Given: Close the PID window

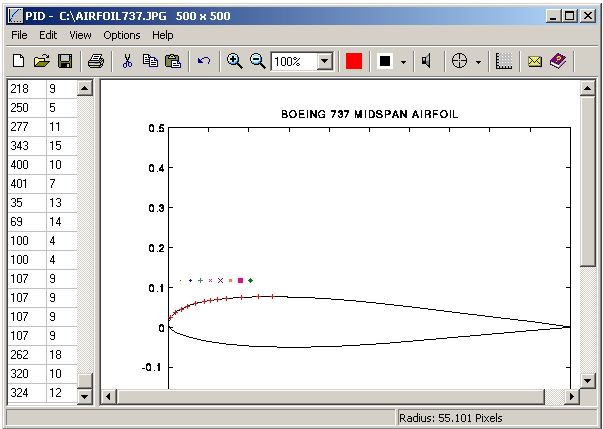Looking at the screenshot, I should coord(587,16).
